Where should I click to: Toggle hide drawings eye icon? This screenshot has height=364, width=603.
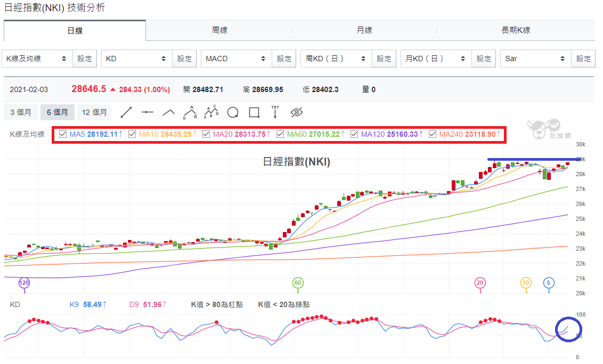[x=297, y=112]
